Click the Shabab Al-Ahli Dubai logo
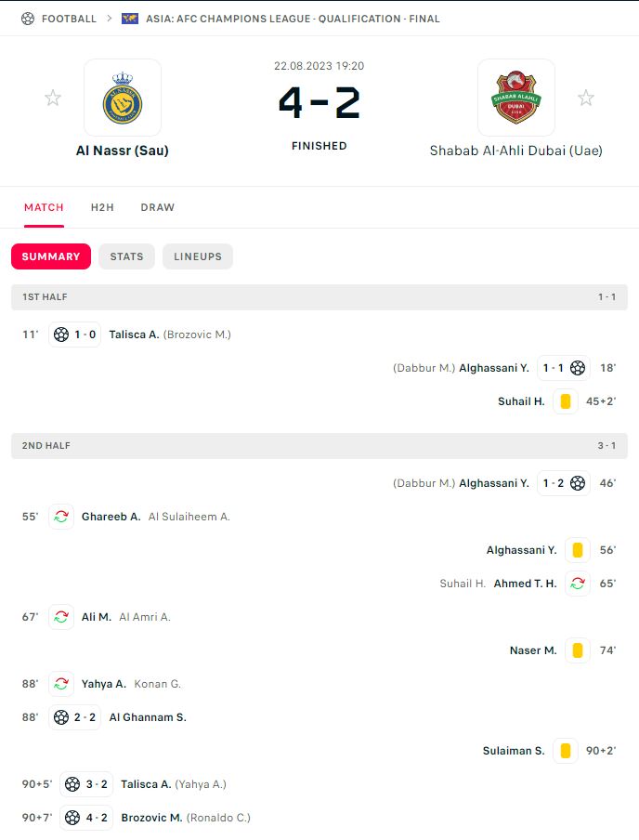639x840 pixels. [516, 98]
